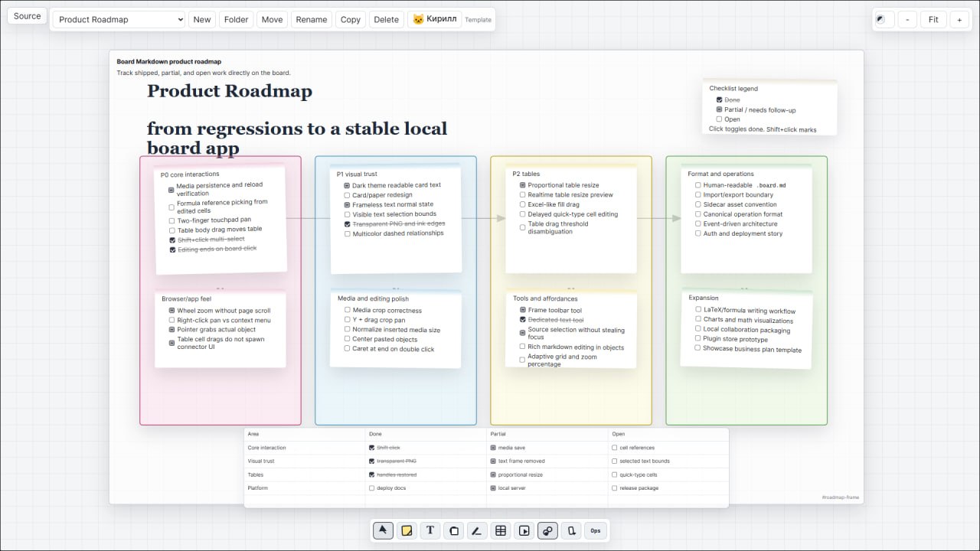Pick the frame shape tool
The height and width of the screenshot is (551, 980).
tap(454, 530)
